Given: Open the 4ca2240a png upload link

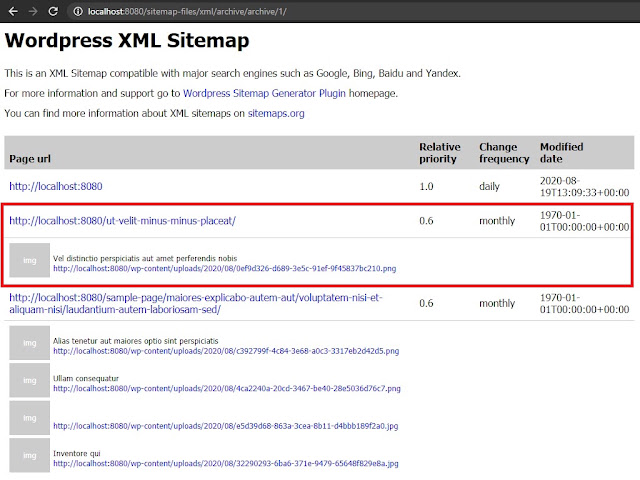Looking at the screenshot, I should pos(227,389).
